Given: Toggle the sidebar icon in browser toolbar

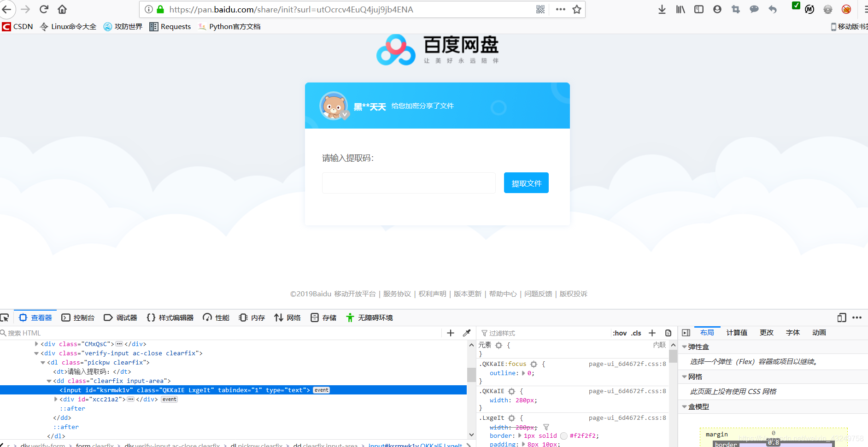Looking at the screenshot, I should tap(699, 9).
